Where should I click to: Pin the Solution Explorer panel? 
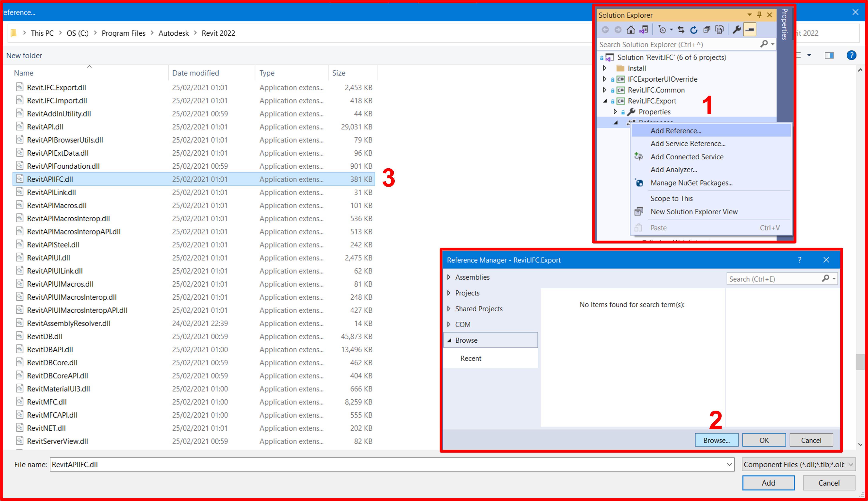(759, 15)
